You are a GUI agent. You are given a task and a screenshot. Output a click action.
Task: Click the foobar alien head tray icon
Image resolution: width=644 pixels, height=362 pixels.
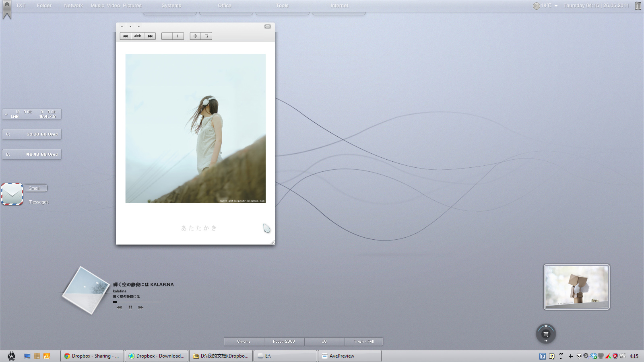579,356
